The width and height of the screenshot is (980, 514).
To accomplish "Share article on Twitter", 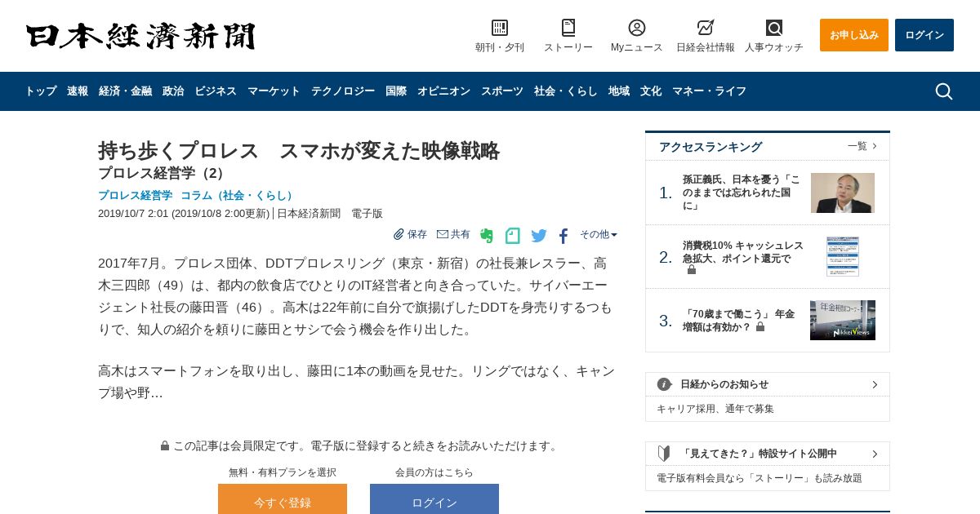I will pyautogui.click(x=539, y=236).
